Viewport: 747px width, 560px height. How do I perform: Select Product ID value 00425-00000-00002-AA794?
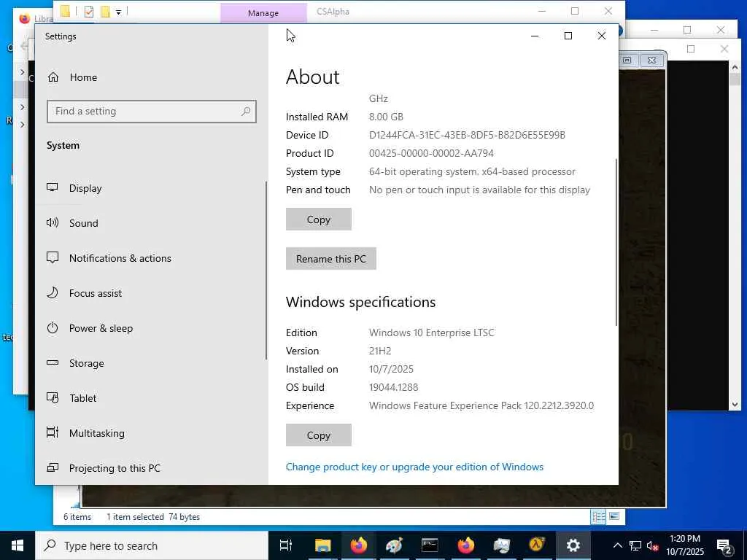[x=431, y=153]
